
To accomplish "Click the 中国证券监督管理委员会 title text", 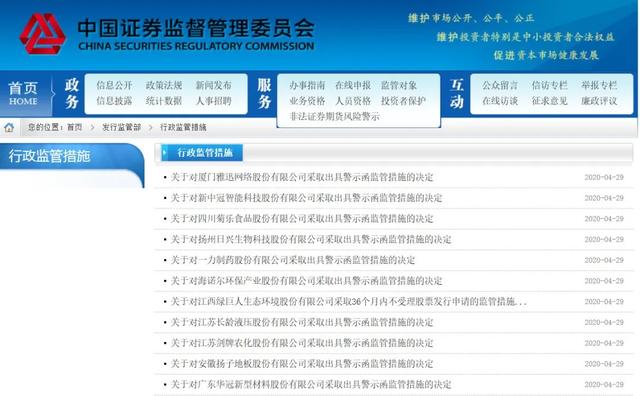I will pyautogui.click(x=196, y=28).
